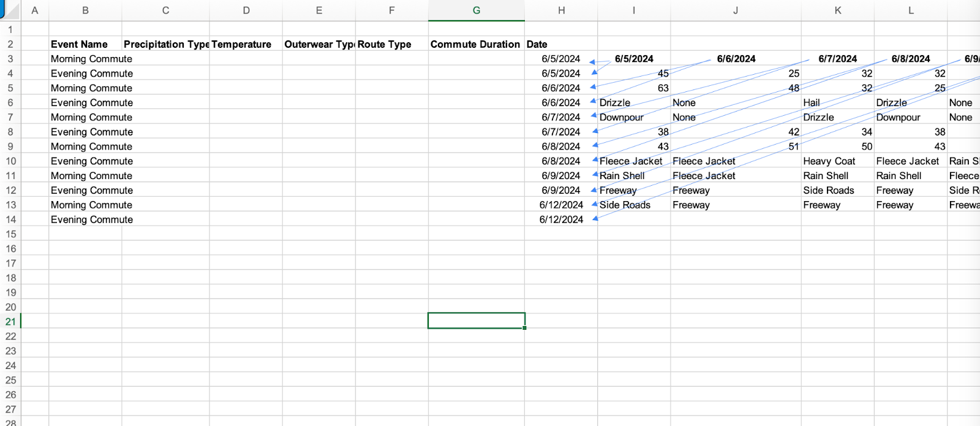The width and height of the screenshot is (980, 426).
Task: Click the cell with value 63
Action: click(x=633, y=88)
